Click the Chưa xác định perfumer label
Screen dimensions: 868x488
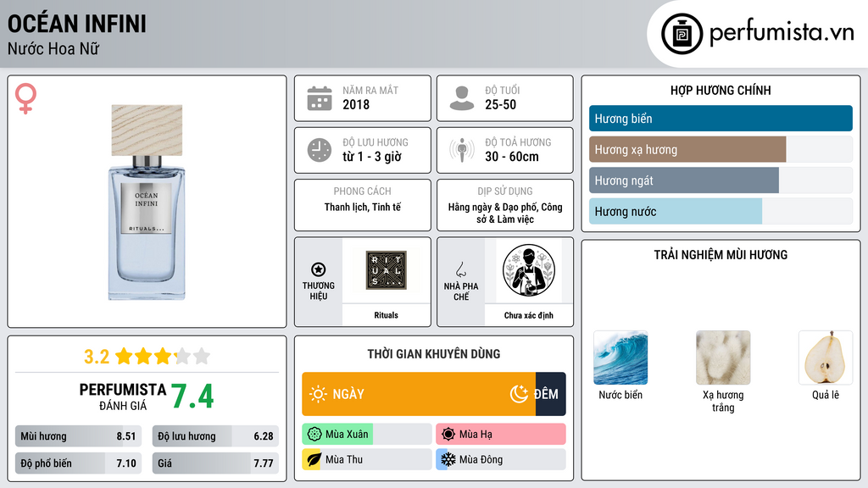529,315
